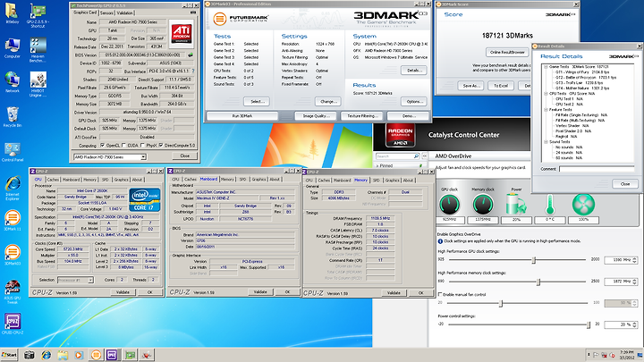Collapse the Game Tests node in Result Details
Viewport: 644px width, 362px height.
546,66
